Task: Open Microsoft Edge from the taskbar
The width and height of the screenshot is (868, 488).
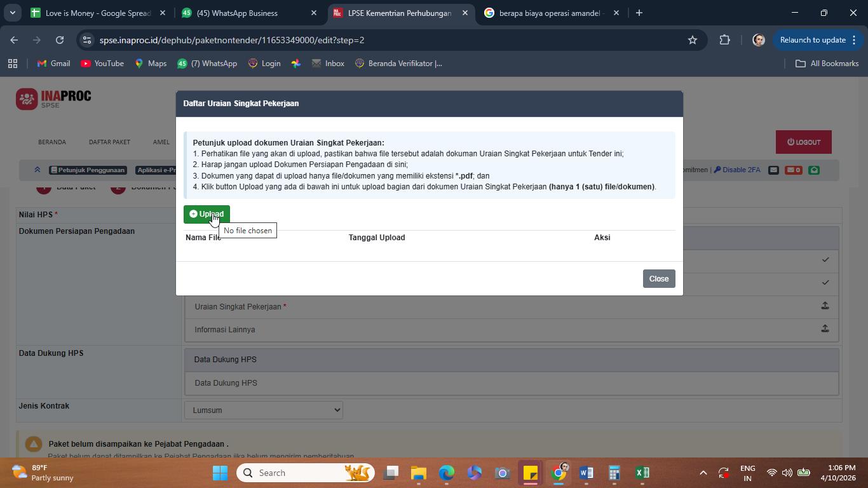Action: pos(447,473)
